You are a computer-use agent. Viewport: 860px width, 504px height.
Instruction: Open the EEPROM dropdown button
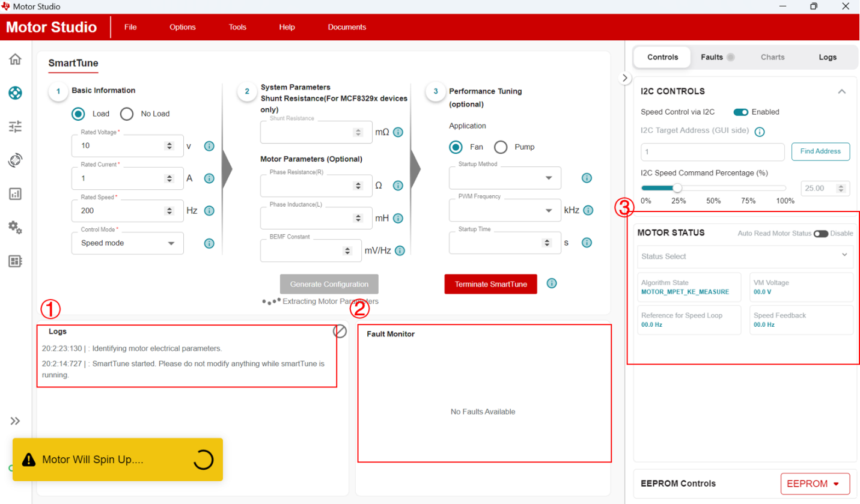(x=815, y=484)
